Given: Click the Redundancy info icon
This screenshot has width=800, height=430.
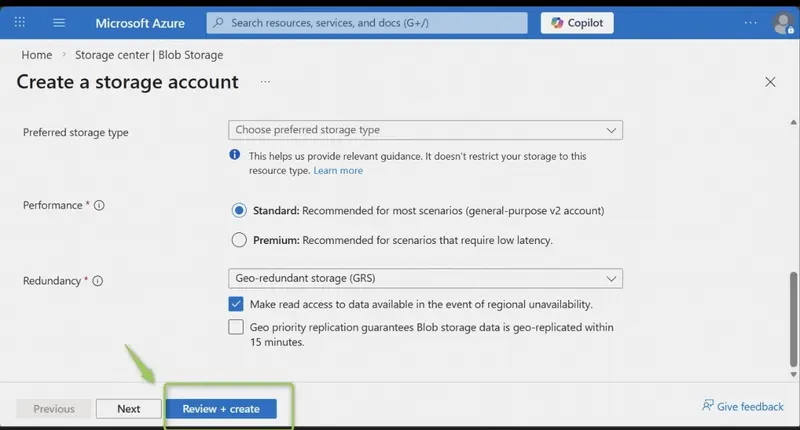Looking at the screenshot, I should pos(97,281).
